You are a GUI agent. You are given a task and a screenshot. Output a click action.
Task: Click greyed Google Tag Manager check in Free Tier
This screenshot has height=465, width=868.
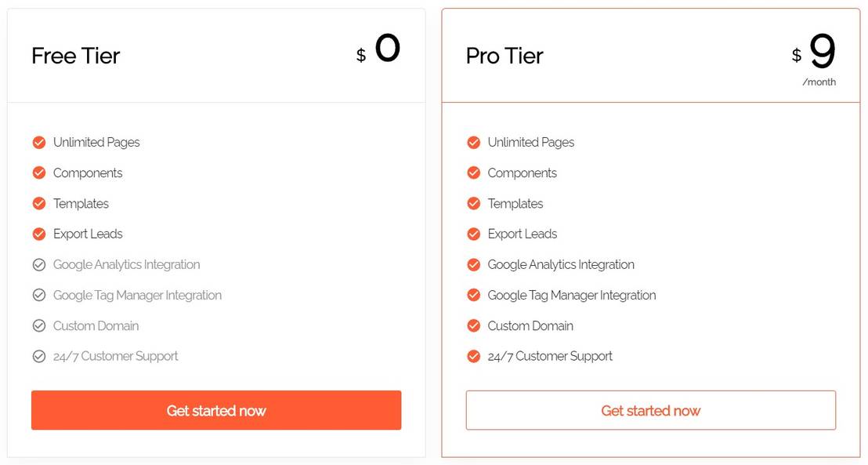coord(39,295)
